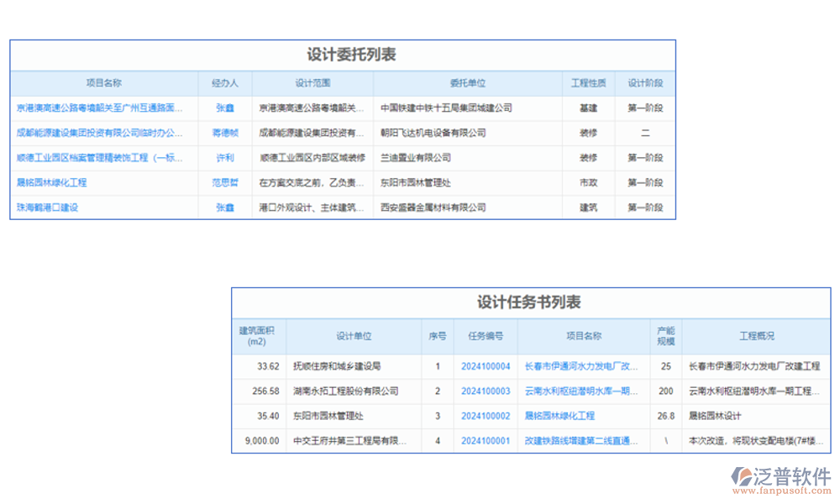Select handler 张鑫 in the first row
840x504 pixels.
pyautogui.click(x=225, y=108)
